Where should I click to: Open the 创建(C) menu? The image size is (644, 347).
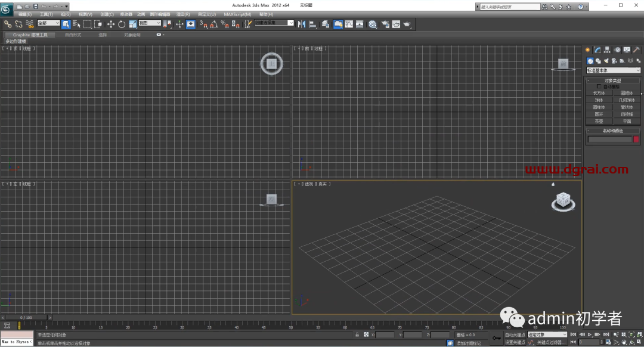click(x=107, y=14)
